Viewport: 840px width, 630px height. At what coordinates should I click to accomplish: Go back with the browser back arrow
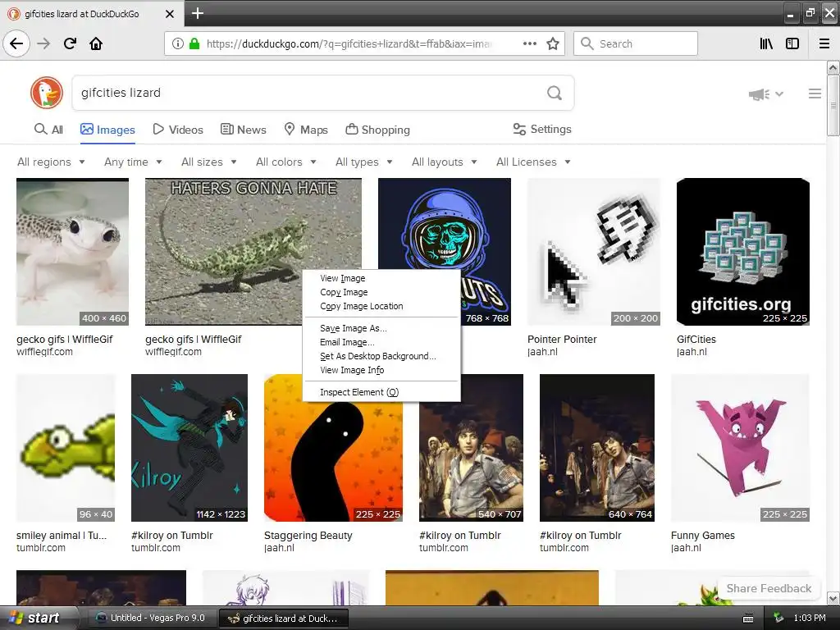click(16, 43)
